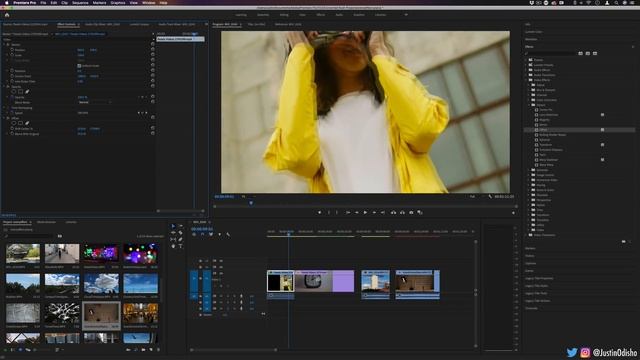640x360 pixels.
Task: Create rectangle mask under Opacity
Action: 20,92
